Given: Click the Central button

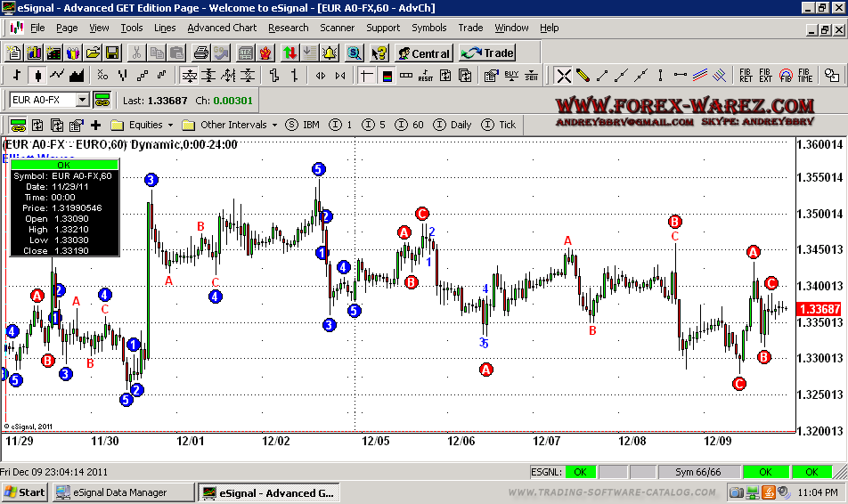Looking at the screenshot, I should 423,53.
